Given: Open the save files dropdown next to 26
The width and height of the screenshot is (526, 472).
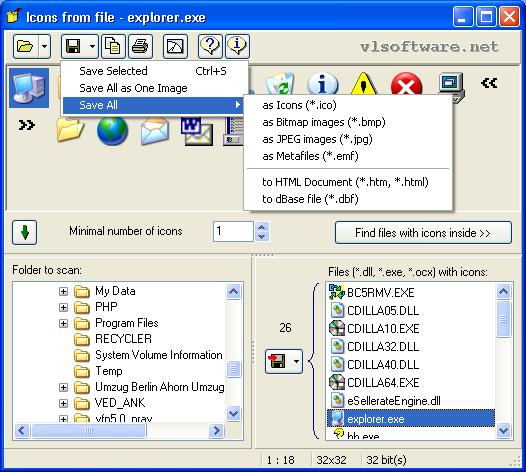Looking at the screenshot, I should point(296,361).
